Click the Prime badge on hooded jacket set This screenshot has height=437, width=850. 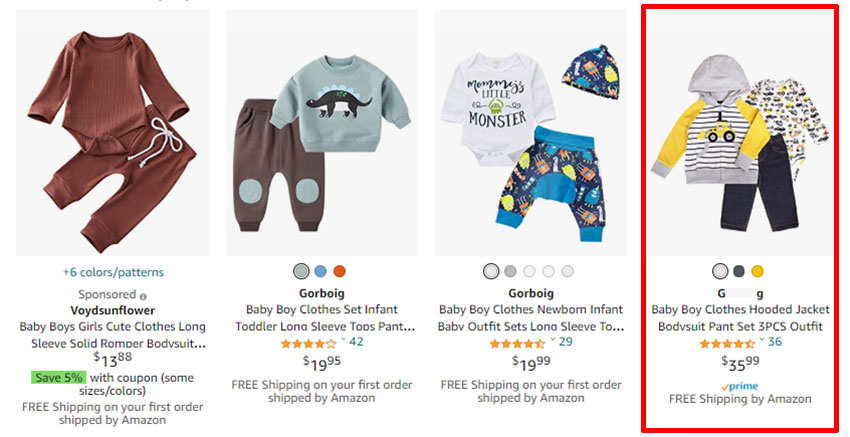pos(740,386)
